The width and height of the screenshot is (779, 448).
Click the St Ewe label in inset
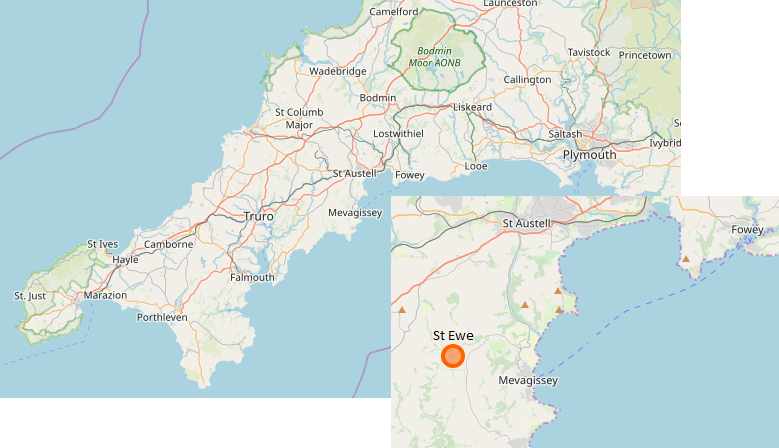[x=453, y=336]
